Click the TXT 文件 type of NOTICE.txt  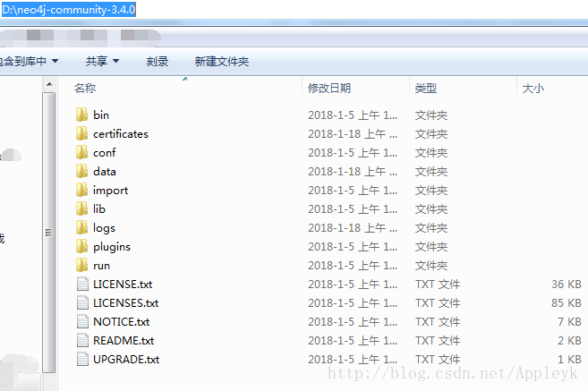tap(438, 321)
